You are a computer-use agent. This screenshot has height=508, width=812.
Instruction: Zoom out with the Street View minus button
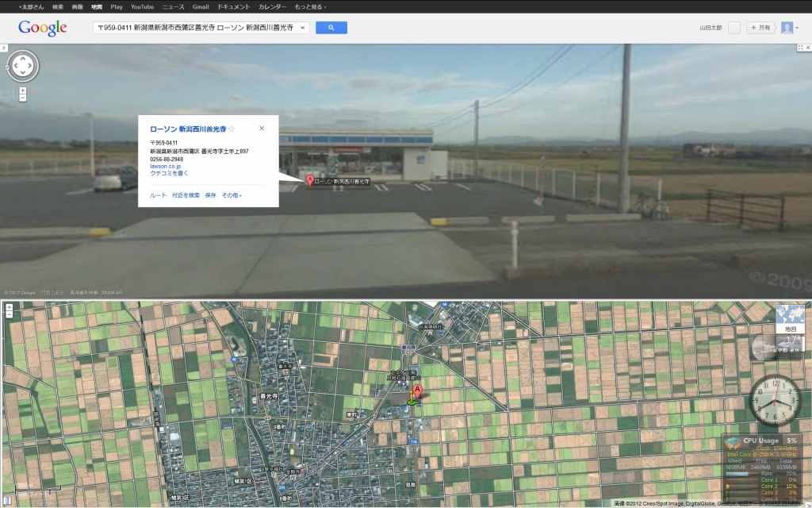22,99
